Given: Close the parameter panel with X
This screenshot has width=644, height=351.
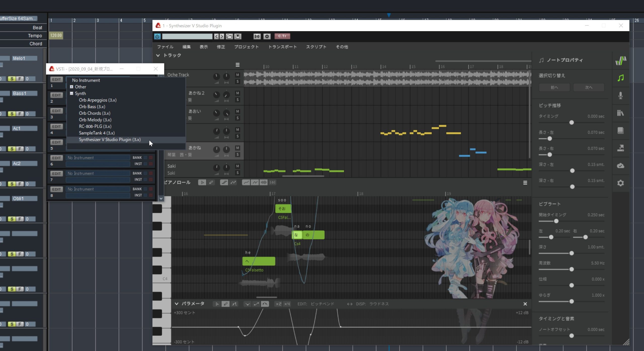Looking at the screenshot, I should click(x=525, y=304).
